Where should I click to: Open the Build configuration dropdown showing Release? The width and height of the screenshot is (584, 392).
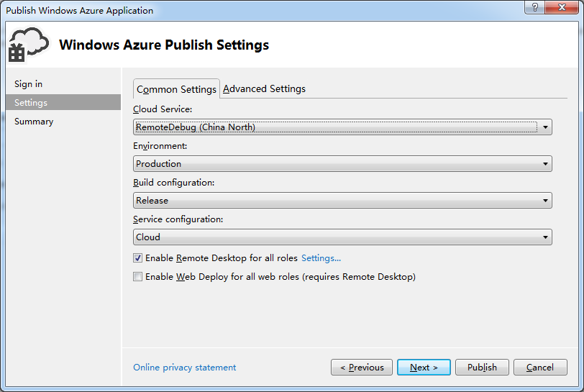[x=342, y=201]
